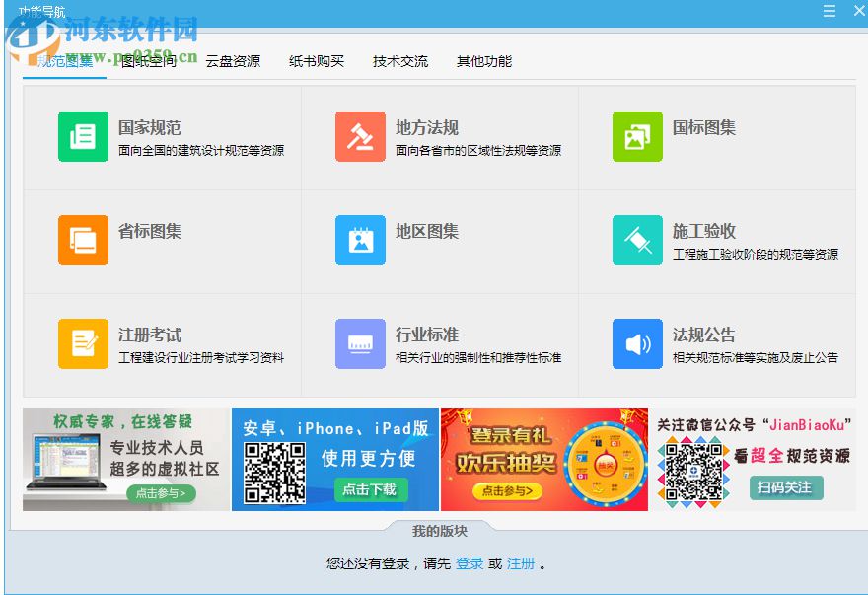868x595 pixels.
Task: Click the 登录 link
Action: click(470, 563)
